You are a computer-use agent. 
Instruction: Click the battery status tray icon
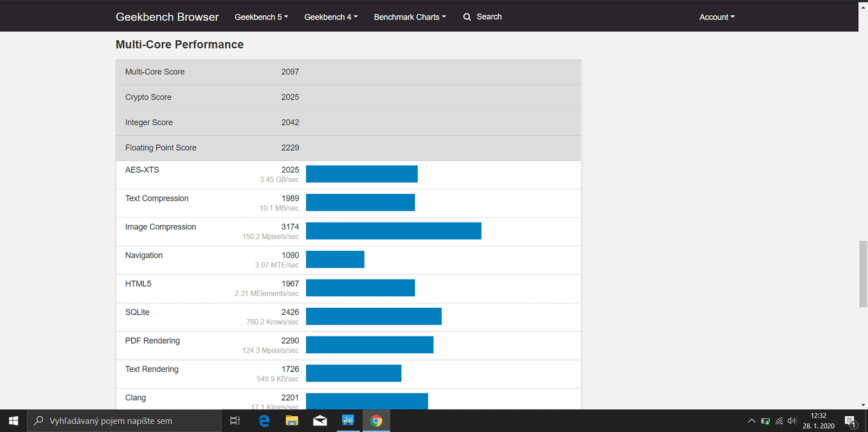coord(765,421)
